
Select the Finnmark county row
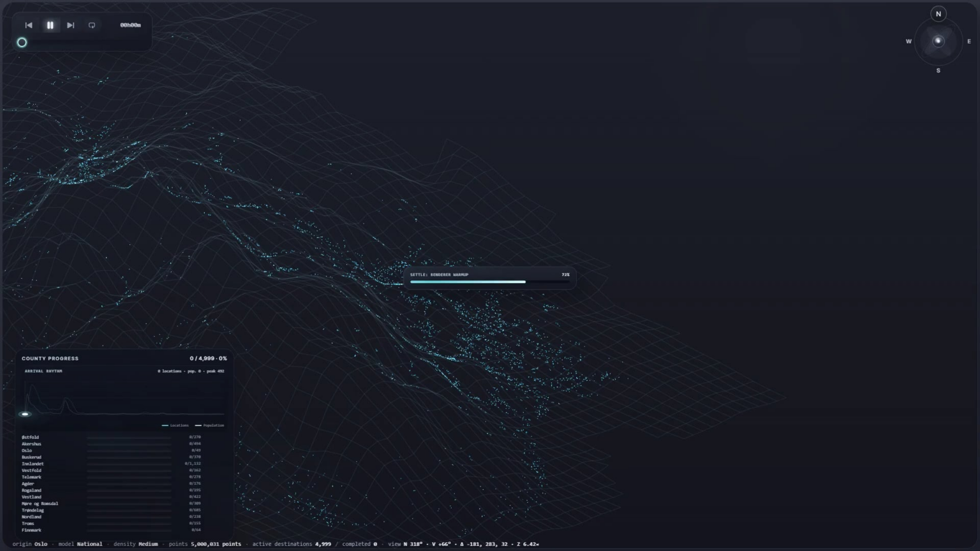point(111,530)
